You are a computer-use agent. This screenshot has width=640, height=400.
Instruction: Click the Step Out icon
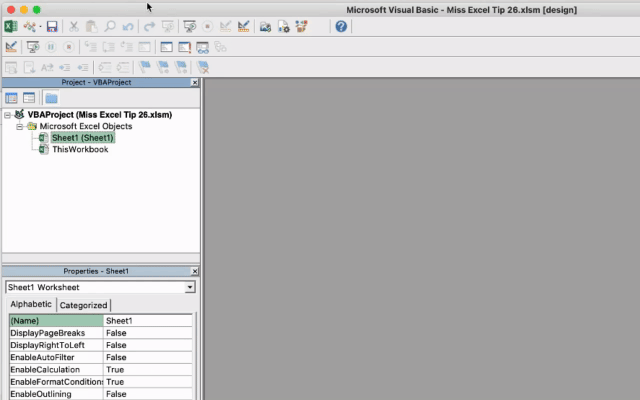coord(127,47)
